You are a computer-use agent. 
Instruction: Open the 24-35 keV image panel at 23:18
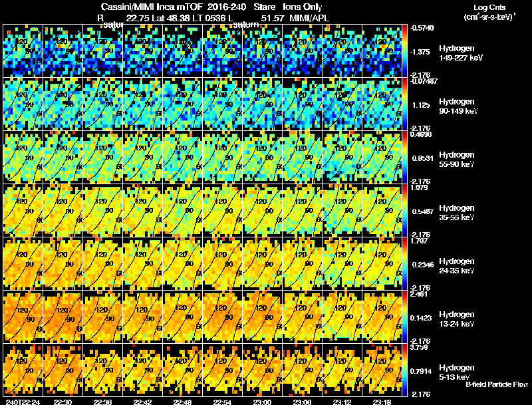point(382,264)
